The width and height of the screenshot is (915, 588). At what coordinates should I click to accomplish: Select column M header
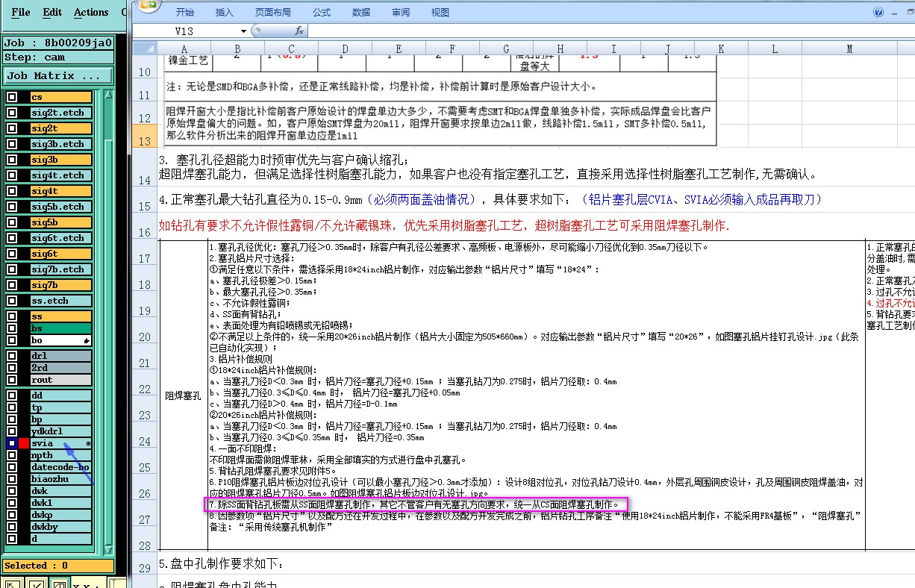click(849, 49)
